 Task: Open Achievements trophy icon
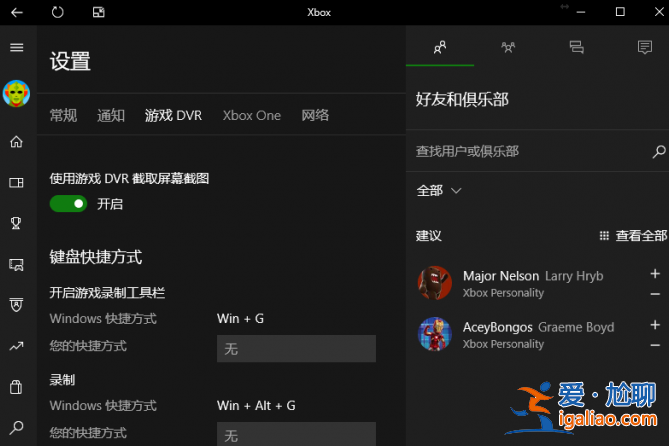click(x=16, y=223)
